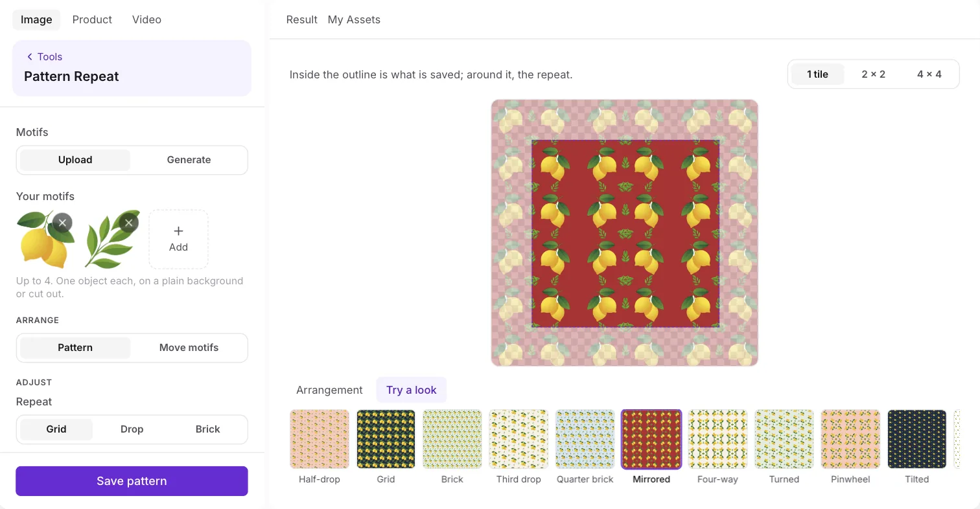Set repeat to Brick
Screen dimensions: 980x509
tap(207, 429)
